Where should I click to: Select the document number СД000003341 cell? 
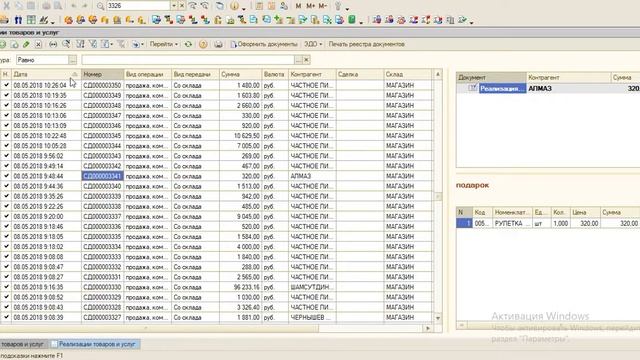click(x=102, y=176)
